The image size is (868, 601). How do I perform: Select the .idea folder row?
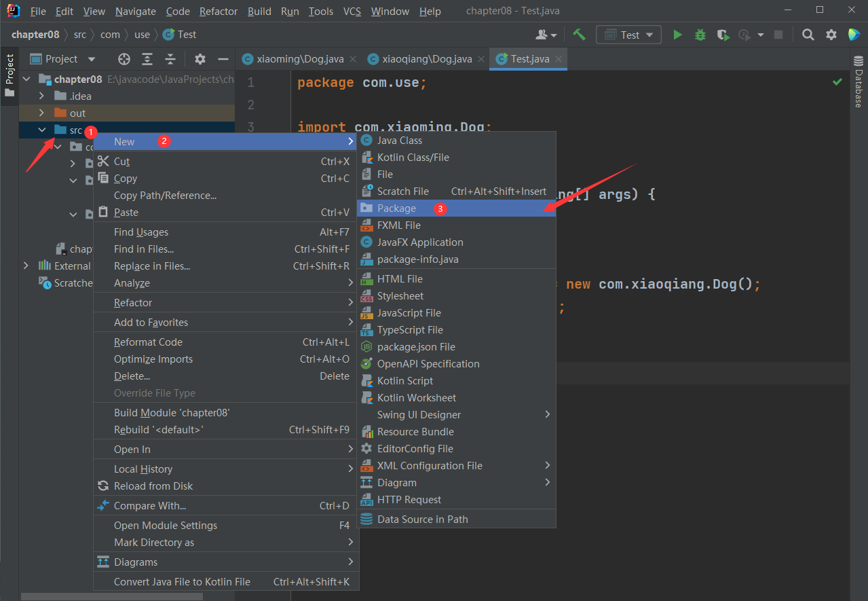tap(127, 96)
